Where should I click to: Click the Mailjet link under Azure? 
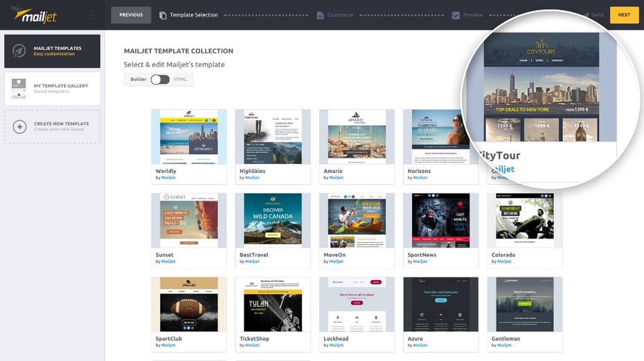coord(420,345)
